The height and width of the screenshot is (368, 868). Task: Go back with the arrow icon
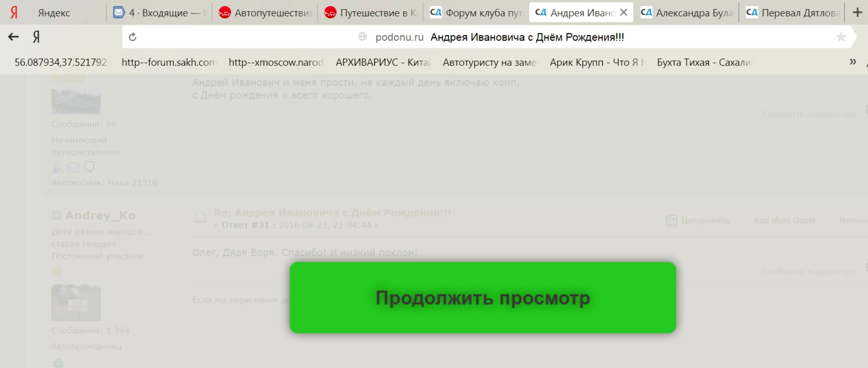tap(13, 37)
